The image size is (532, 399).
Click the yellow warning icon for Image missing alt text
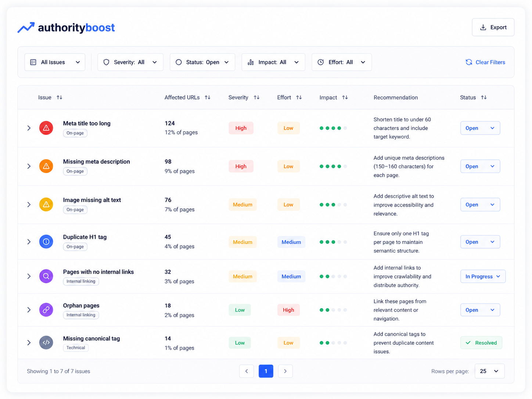click(x=46, y=204)
